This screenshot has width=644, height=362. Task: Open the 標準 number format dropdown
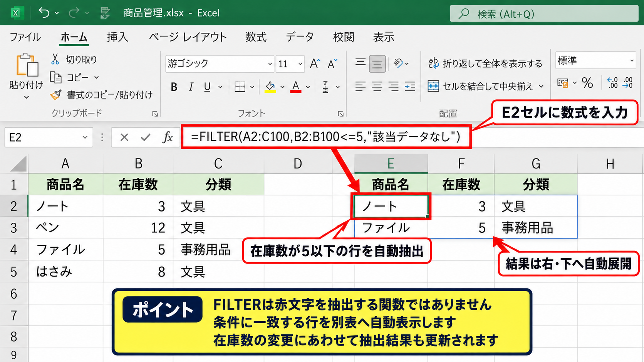(632, 60)
